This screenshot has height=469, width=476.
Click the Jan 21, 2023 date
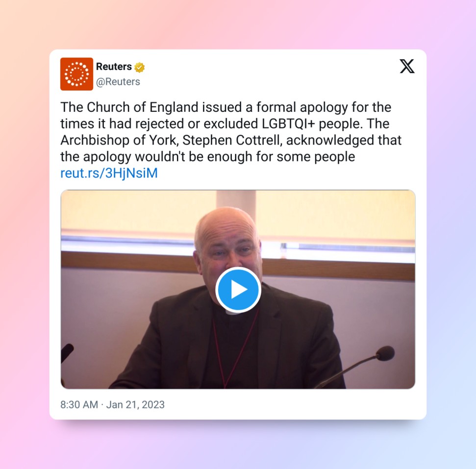click(x=135, y=405)
